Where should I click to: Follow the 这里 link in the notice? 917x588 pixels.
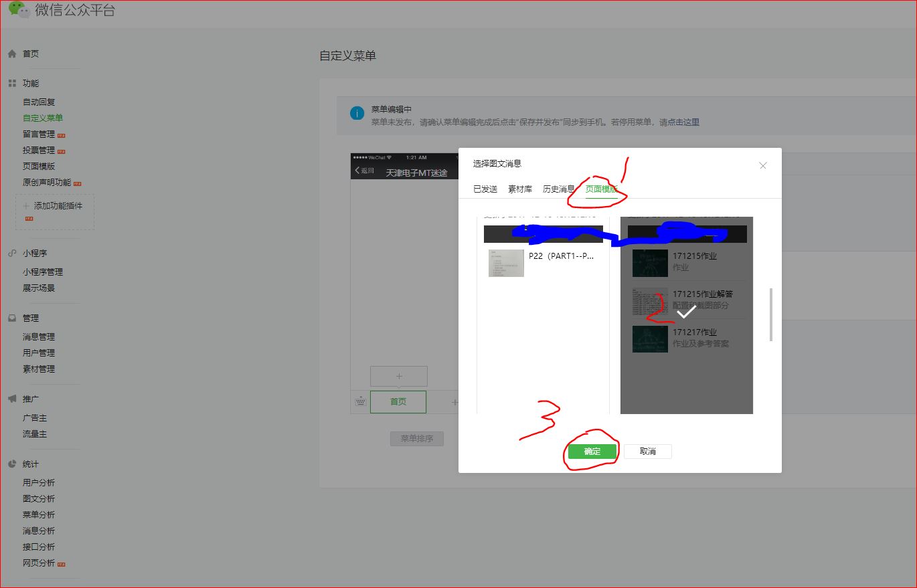tap(691, 122)
